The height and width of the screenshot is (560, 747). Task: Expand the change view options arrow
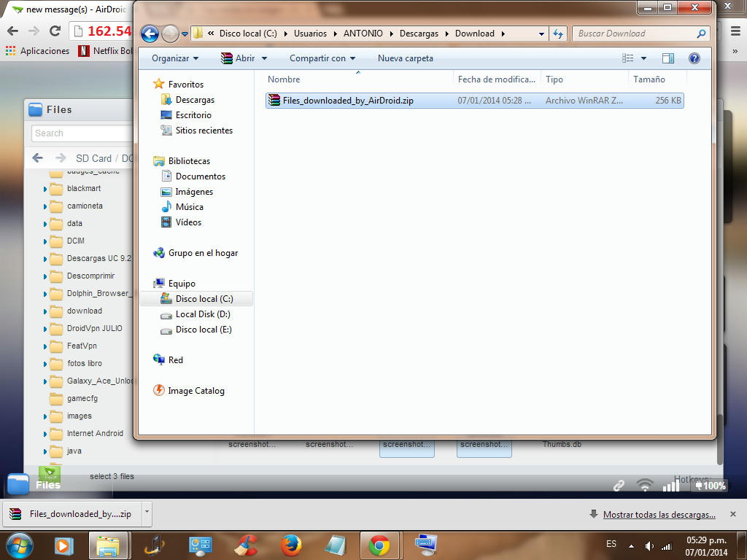(x=643, y=58)
